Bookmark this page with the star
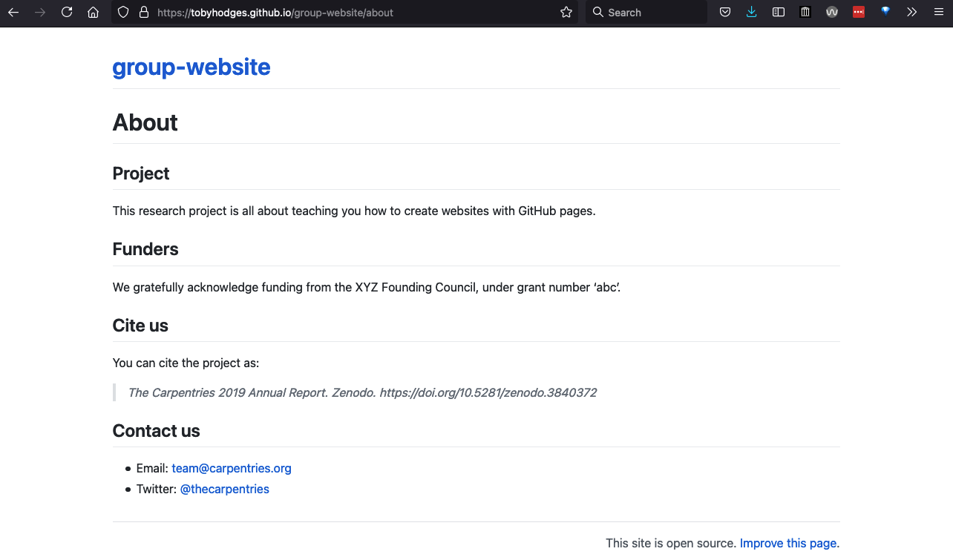The image size is (953, 560). click(566, 12)
